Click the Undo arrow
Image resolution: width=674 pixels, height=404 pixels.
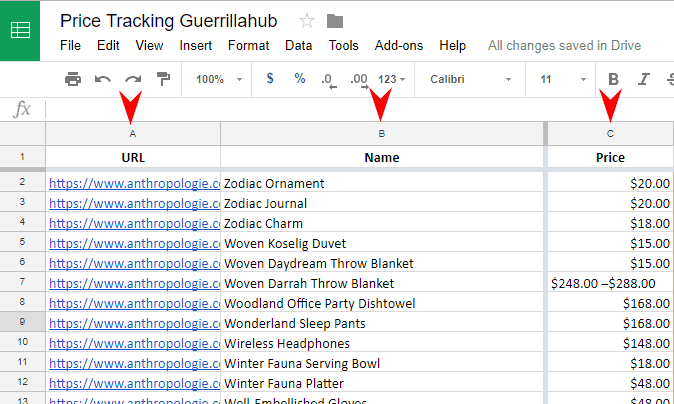(x=102, y=79)
